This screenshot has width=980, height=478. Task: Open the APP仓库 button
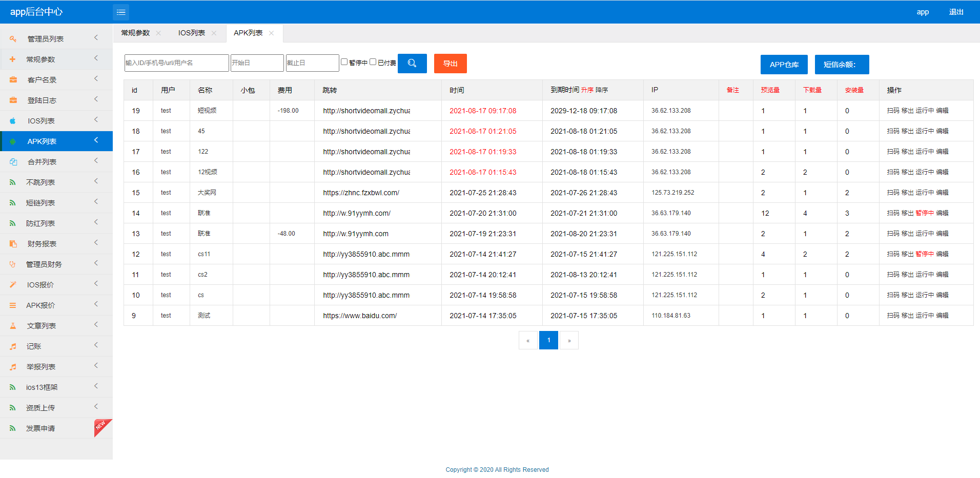[784, 65]
